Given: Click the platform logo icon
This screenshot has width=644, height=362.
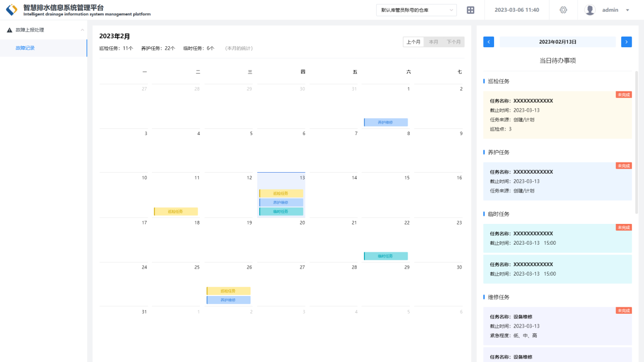Looking at the screenshot, I should coord(11,10).
